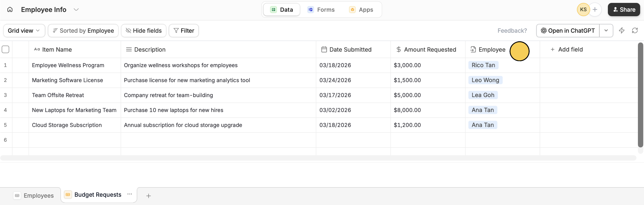Open the KS user avatar
644x205 pixels.
point(583,10)
